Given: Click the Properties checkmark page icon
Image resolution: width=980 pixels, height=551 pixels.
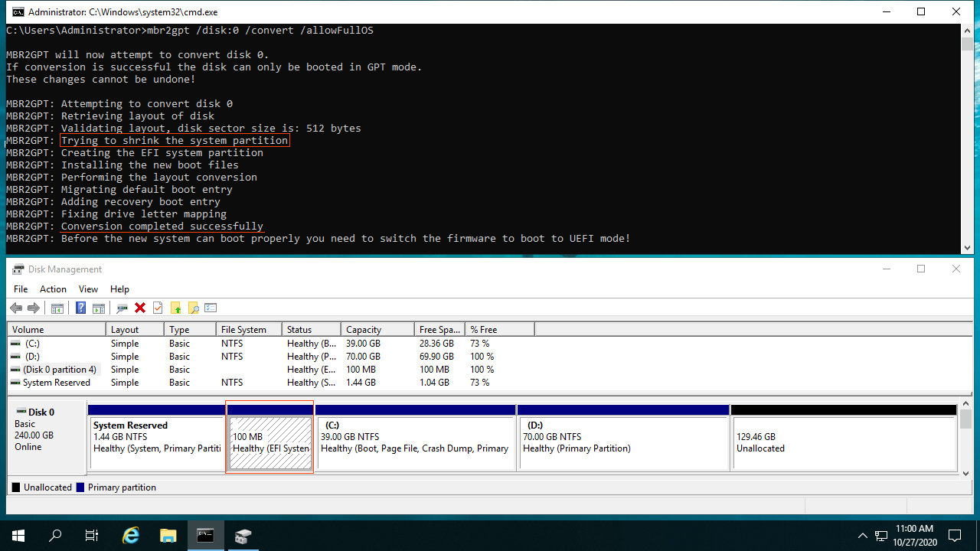Looking at the screenshot, I should pyautogui.click(x=158, y=308).
